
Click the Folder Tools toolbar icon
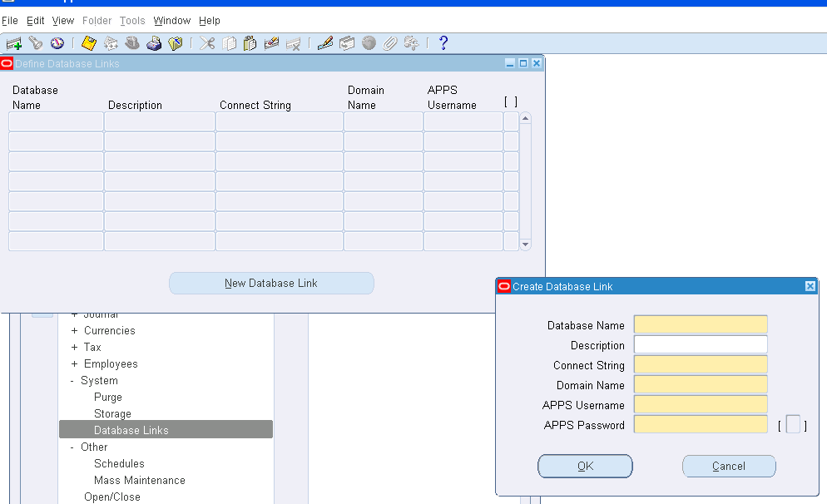[411, 43]
